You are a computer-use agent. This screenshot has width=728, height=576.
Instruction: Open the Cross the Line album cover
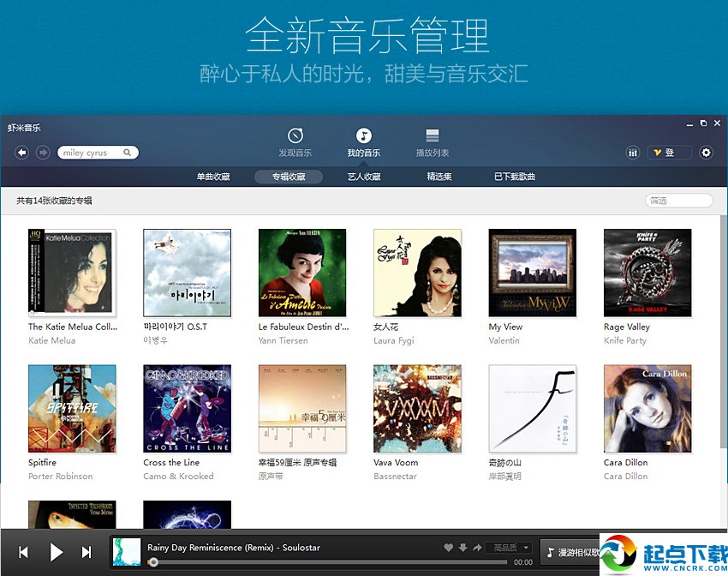coord(187,408)
